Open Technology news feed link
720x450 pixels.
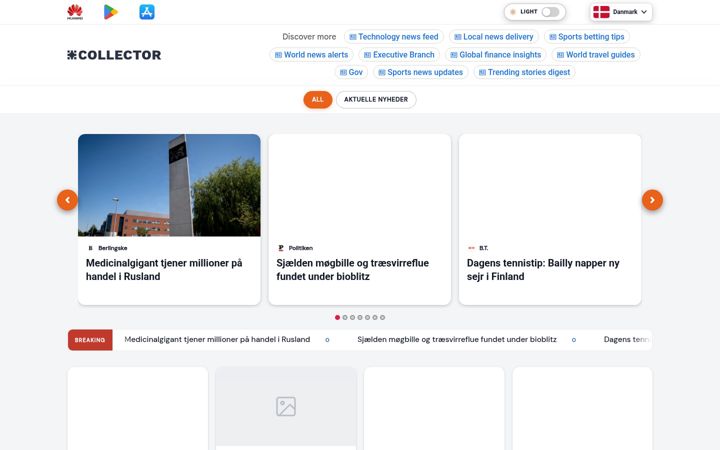pyautogui.click(x=394, y=37)
